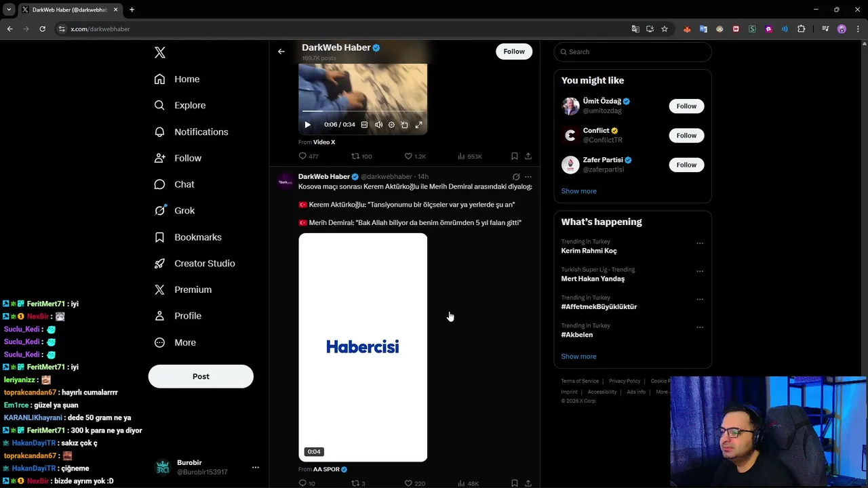Toggle captions on the top video
This screenshot has height=488, width=868.
[364, 125]
